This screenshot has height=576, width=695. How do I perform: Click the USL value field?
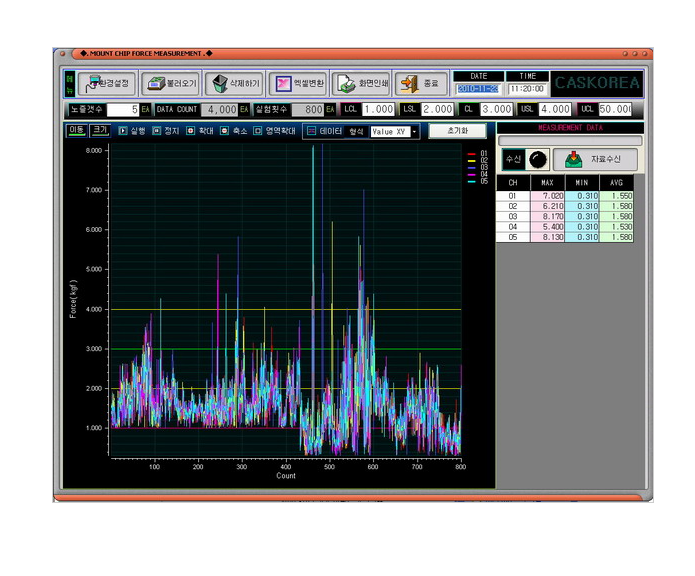(x=555, y=109)
